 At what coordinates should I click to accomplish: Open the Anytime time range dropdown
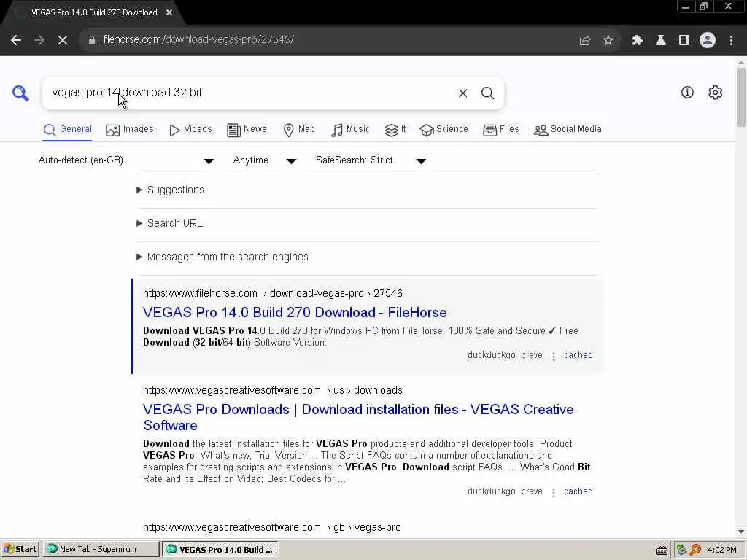[264, 160]
